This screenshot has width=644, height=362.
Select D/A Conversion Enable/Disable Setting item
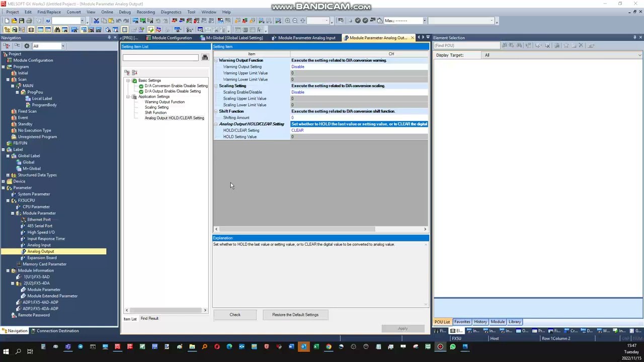point(176,86)
